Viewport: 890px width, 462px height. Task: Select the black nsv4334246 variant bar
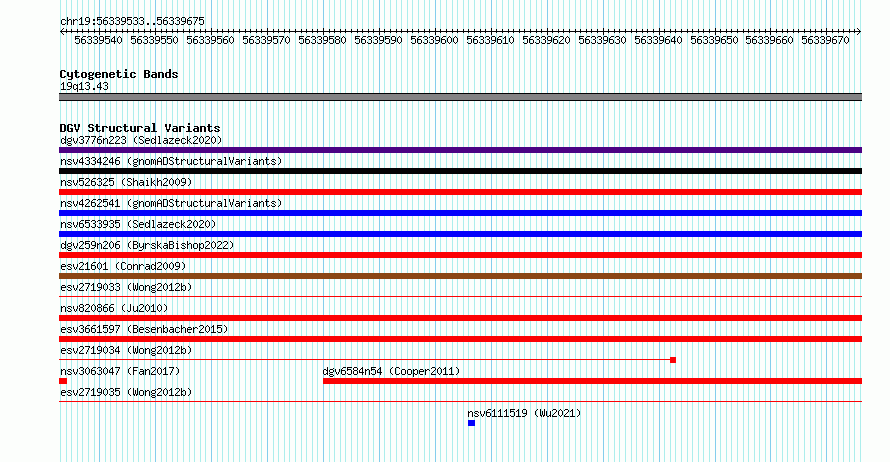(x=460, y=171)
